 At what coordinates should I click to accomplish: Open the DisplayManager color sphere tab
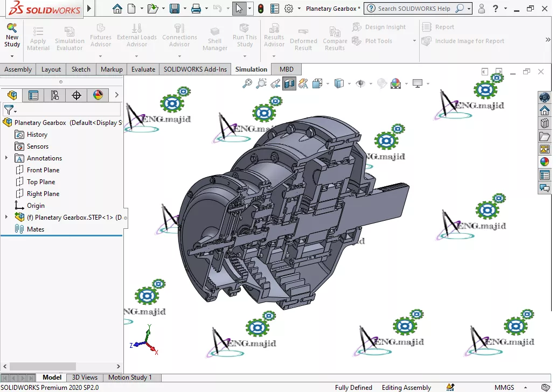click(98, 95)
